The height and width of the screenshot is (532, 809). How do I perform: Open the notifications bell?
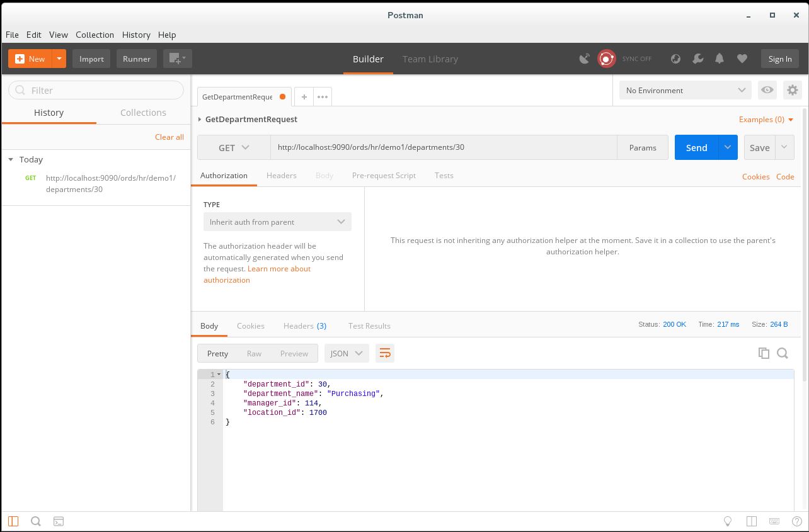[x=720, y=59]
